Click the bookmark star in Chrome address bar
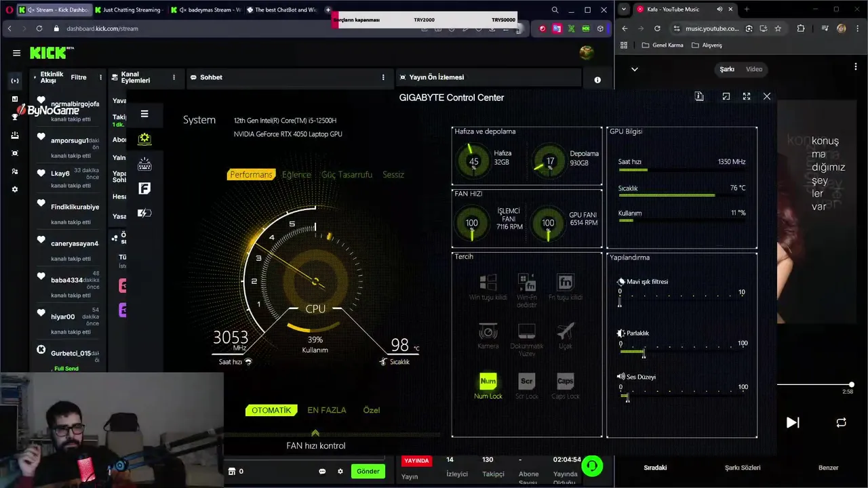This screenshot has width=868, height=488. (x=778, y=28)
